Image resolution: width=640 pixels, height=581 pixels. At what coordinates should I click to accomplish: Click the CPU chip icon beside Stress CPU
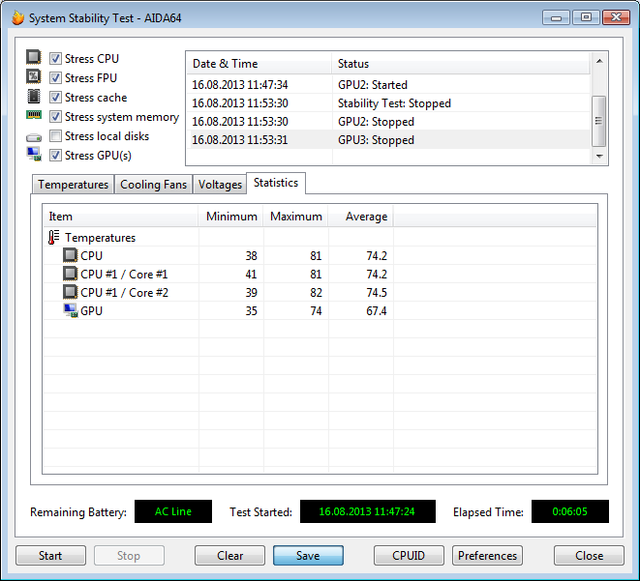[34, 59]
